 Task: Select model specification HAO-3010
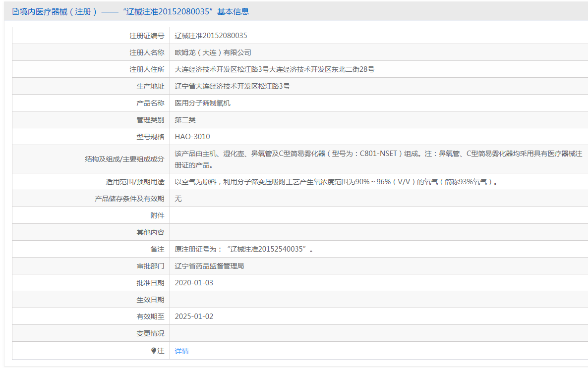tap(192, 137)
